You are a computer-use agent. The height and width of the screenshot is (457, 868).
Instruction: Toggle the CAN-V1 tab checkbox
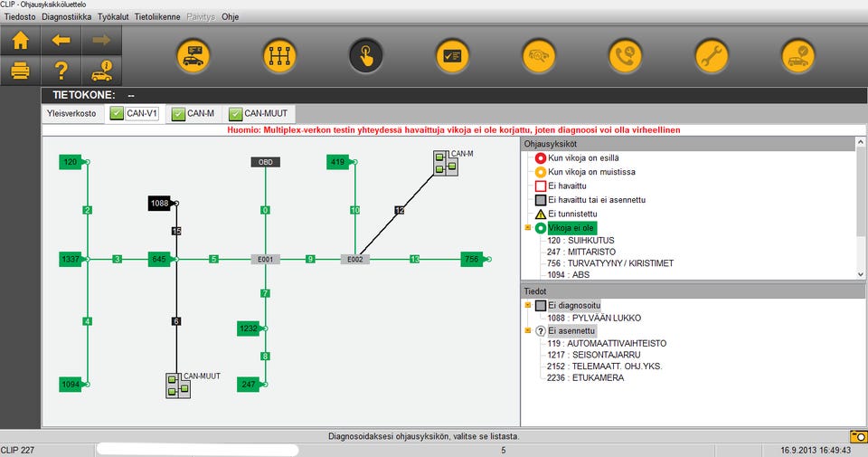(x=117, y=113)
